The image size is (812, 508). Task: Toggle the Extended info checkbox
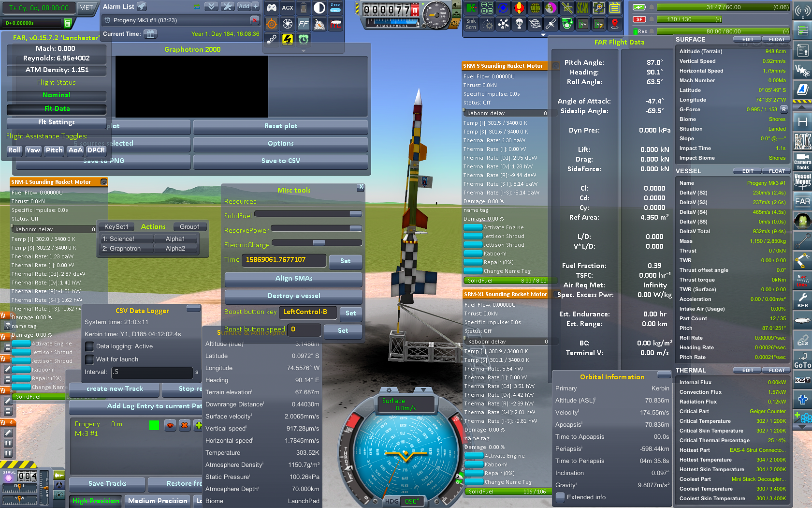click(x=560, y=497)
